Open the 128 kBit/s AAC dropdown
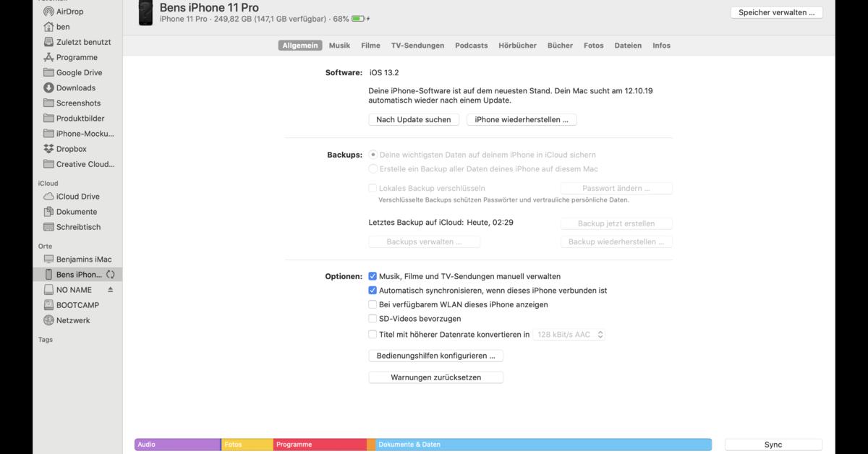Viewport: 868px width, 454px height. pyautogui.click(x=569, y=335)
